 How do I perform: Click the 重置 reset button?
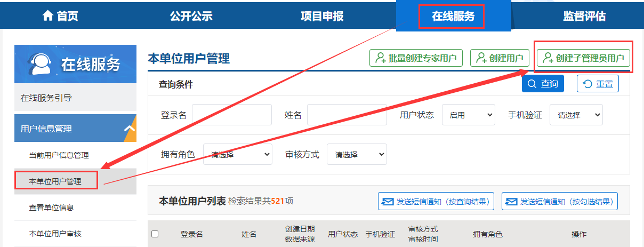pyautogui.click(x=598, y=84)
